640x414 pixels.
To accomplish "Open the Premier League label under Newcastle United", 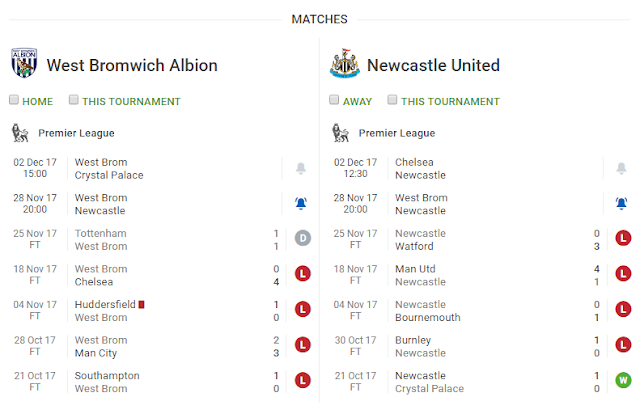I will tap(396, 133).
